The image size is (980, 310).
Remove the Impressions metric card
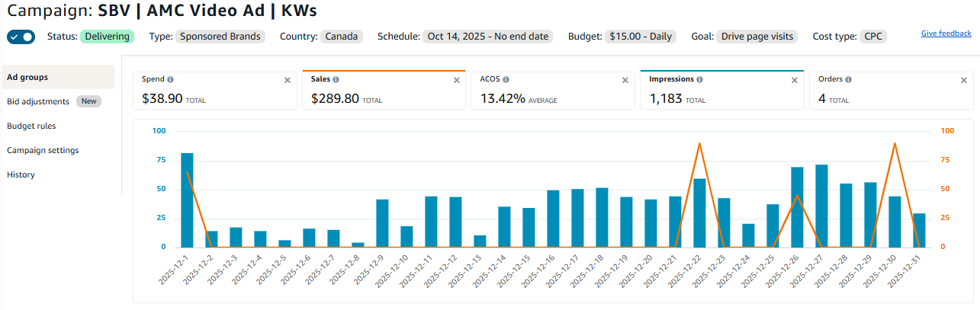point(795,80)
